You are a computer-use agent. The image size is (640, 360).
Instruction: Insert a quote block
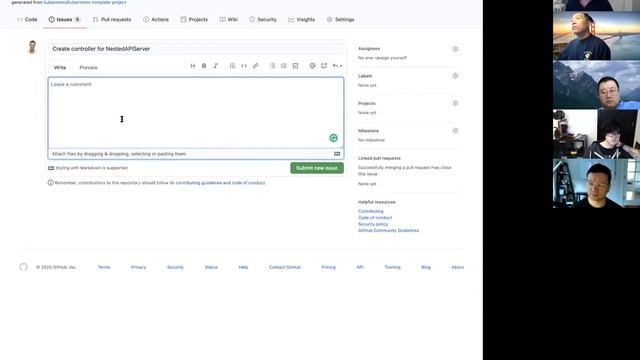(232, 66)
